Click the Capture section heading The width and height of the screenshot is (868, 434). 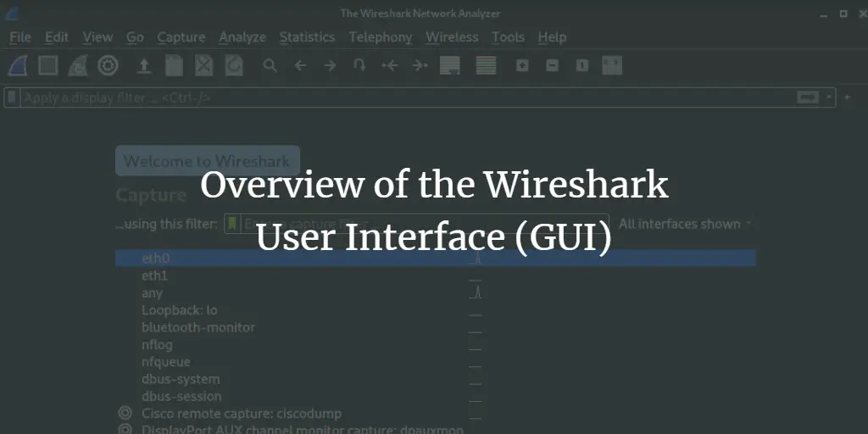click(x=151, y=195)
